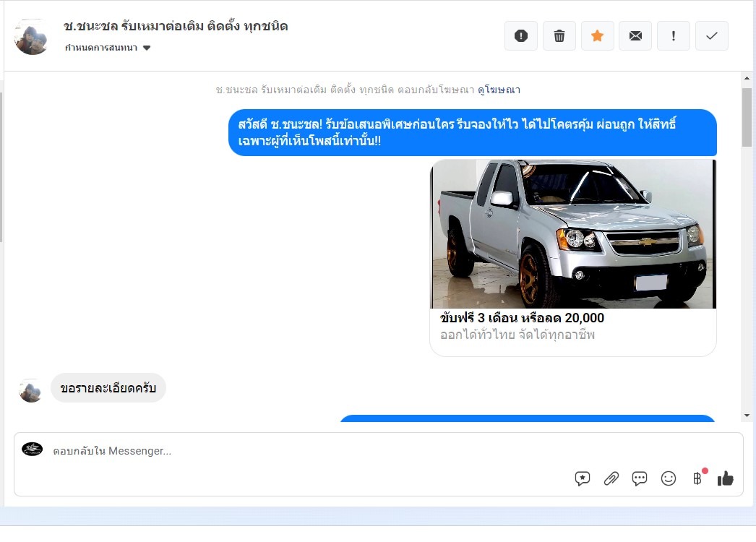
Task: Click ad title ขับฟรี 3 เดือน หรือลด 20,000
Action: 522,318
